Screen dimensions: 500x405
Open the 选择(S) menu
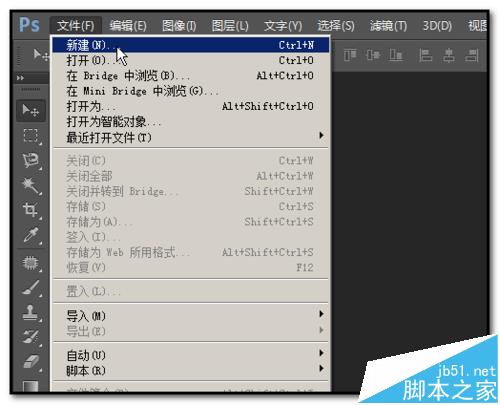pyautogui.click(x=336, y=25)
